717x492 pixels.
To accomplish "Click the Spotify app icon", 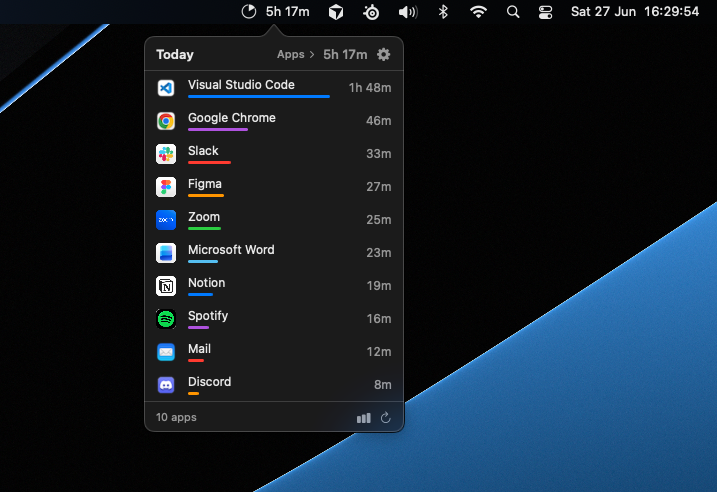I will click(x=166, y=319).
